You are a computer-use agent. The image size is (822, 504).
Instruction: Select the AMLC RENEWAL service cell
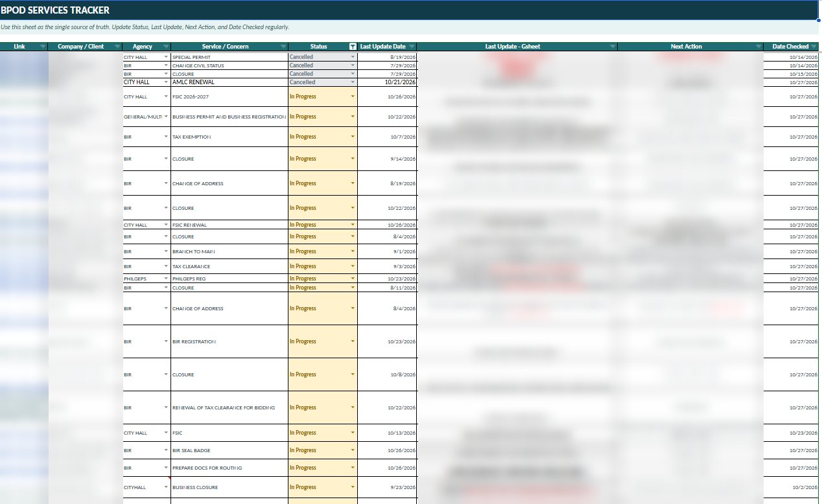click(x=229, y=82)
